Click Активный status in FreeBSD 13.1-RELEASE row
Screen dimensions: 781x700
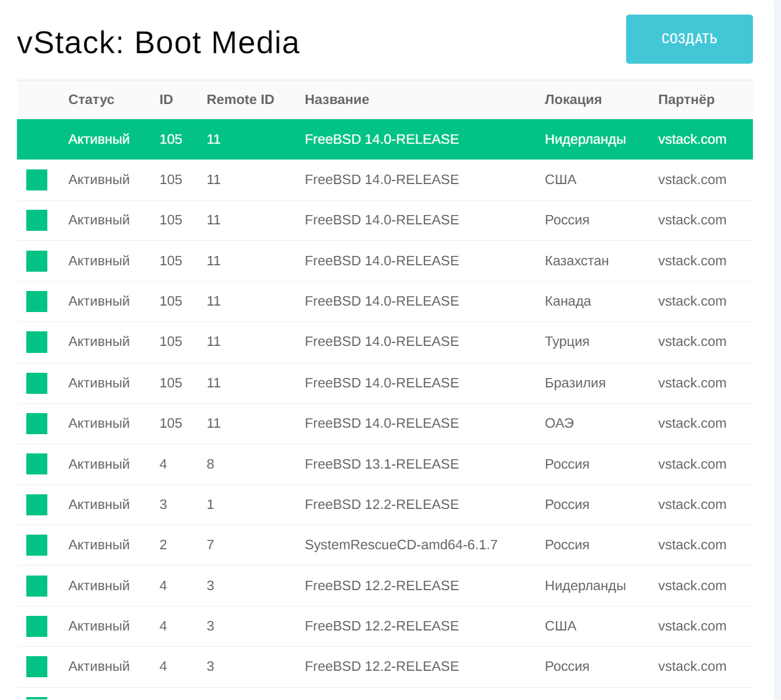[x=99, y=464]
